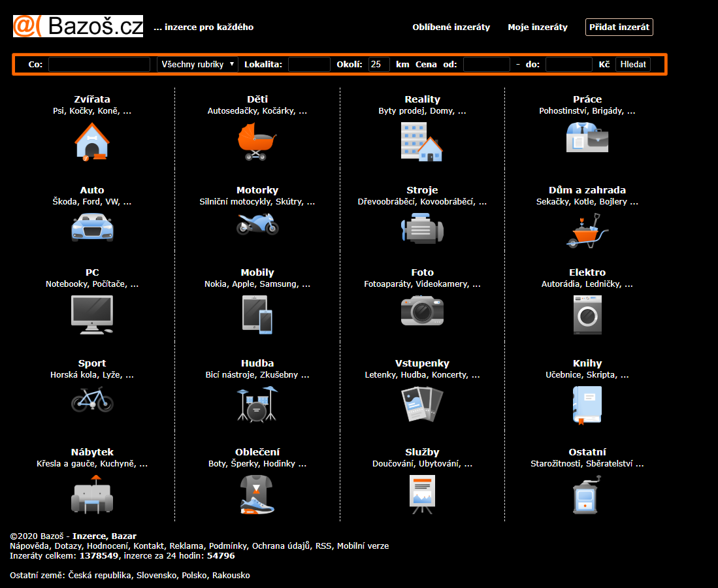718x588 pixels.
Task: Click the Okolí km field
Action: click(379, 64)
